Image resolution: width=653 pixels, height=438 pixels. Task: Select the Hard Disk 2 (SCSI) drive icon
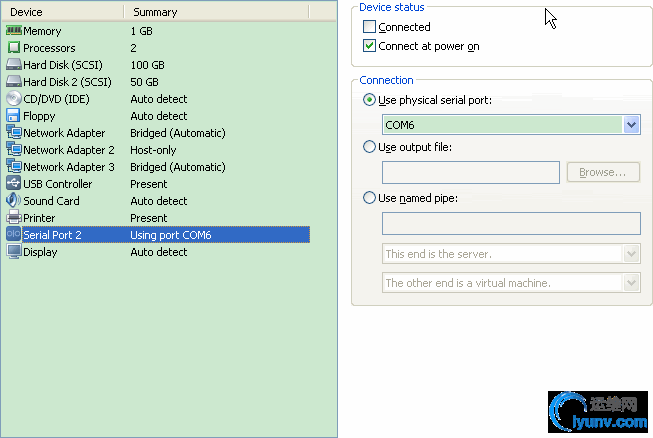click(14, 82)
